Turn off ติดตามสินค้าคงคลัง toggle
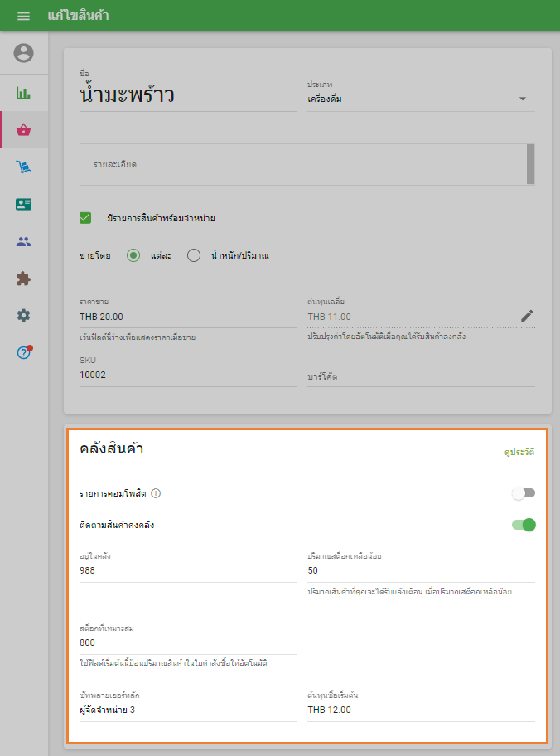Viewport: 560px width, 756px height. coord(523,525)
